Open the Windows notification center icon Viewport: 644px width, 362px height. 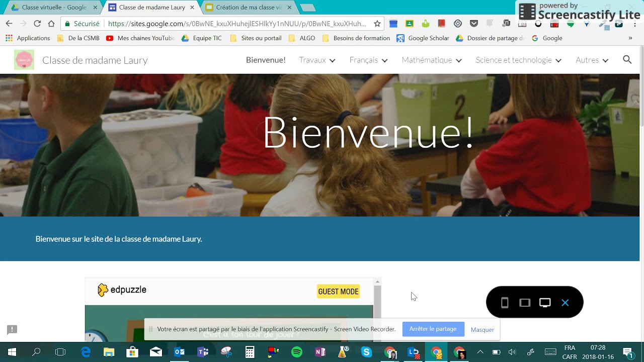point(627,352)
